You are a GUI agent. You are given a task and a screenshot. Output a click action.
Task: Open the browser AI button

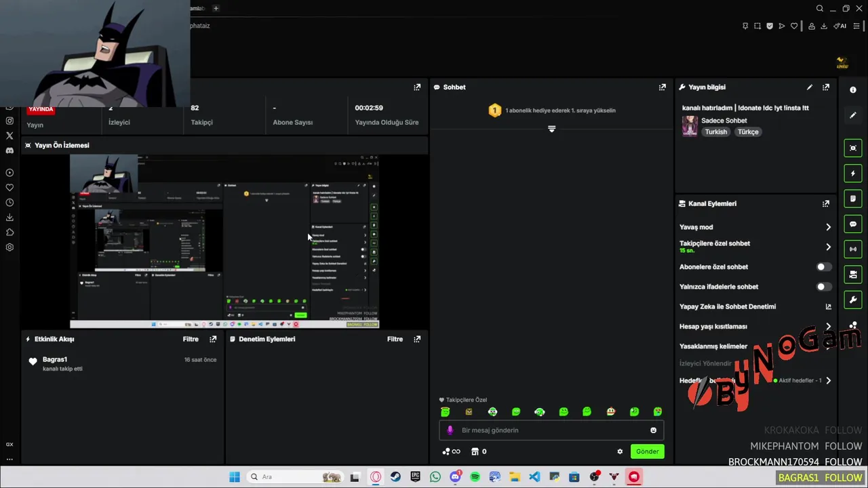[x=840, y=26]
